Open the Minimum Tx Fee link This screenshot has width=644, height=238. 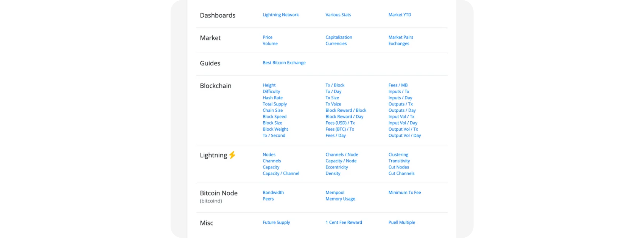coord(404,193)
